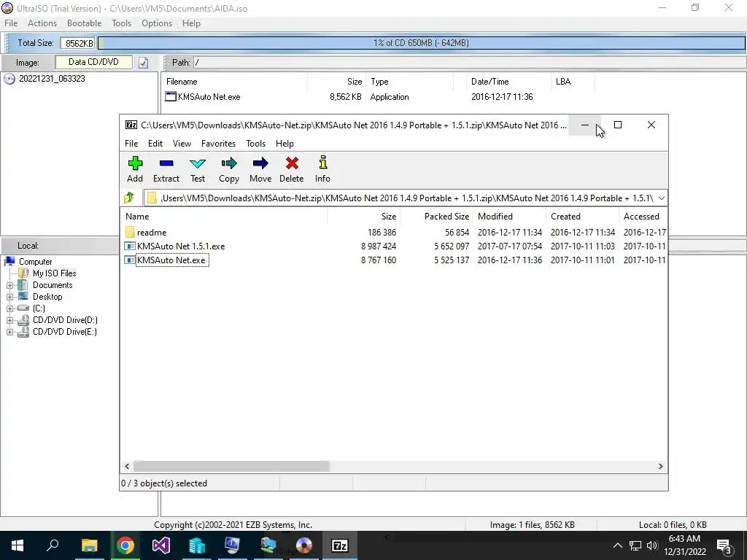
Task: Open Data CD/DVD image type selector
Action: [x=94, y=62]
